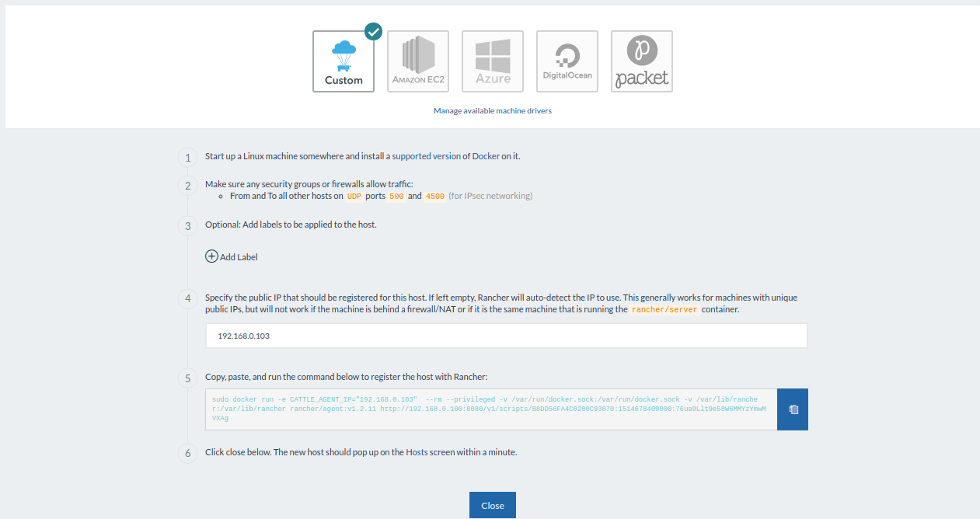Image resolution: width=980 pixels, height=519 pixels.
Task: Click "Make sure any security groups" text
Action: tap(309, 184)
